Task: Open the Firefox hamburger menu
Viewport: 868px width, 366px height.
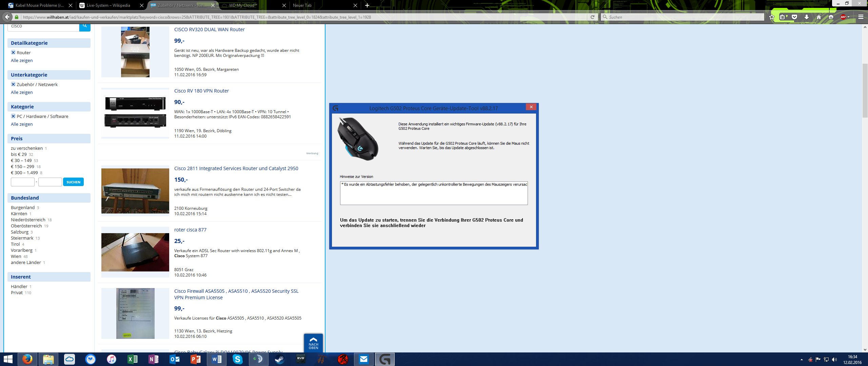Action: [861, 17]
